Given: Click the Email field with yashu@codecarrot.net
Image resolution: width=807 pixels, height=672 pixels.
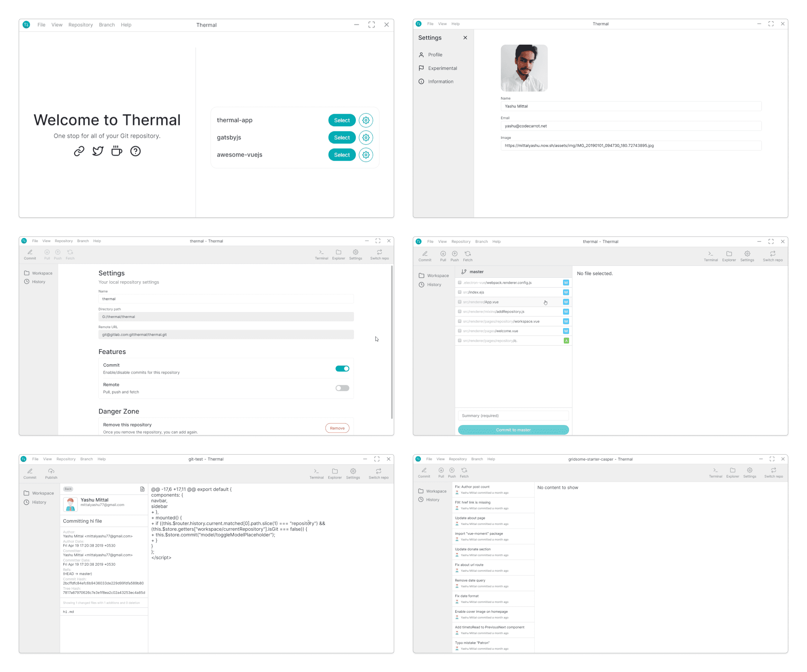Looking at the screenshot, I should [631, 126].
